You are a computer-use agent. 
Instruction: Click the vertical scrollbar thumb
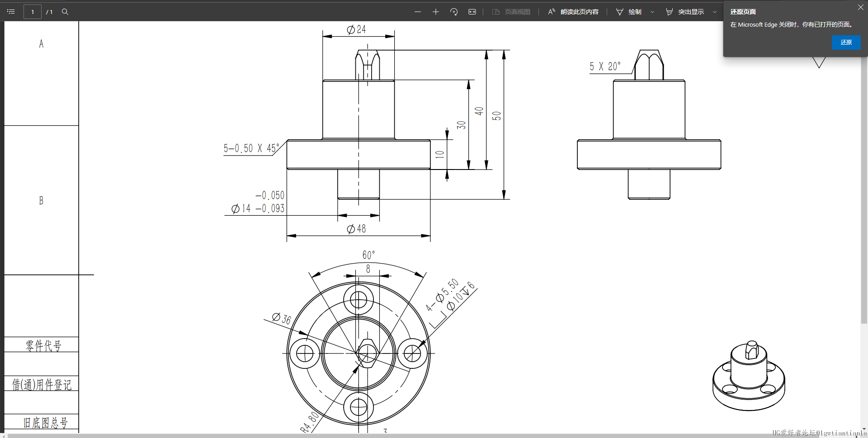(x=864, y=190)
